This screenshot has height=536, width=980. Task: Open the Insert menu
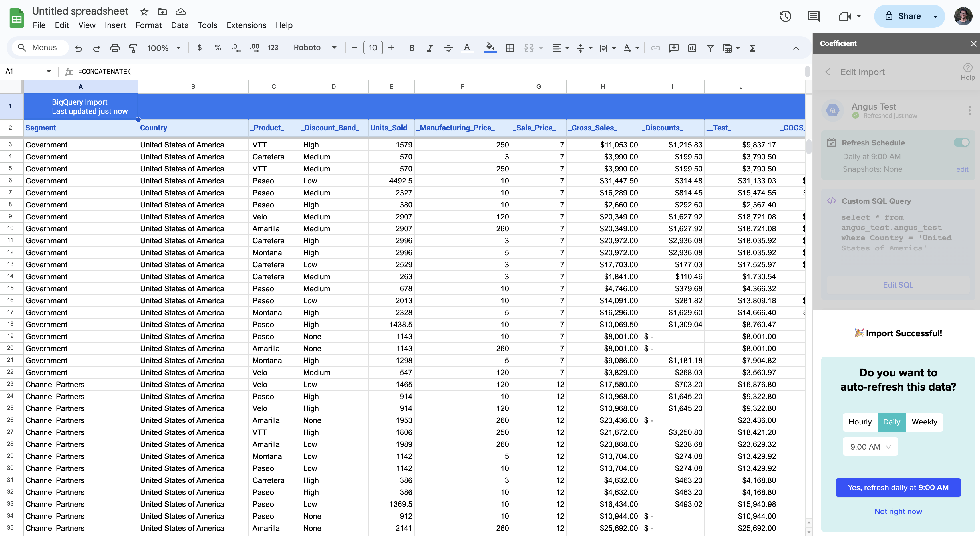(x=115, y=25)
